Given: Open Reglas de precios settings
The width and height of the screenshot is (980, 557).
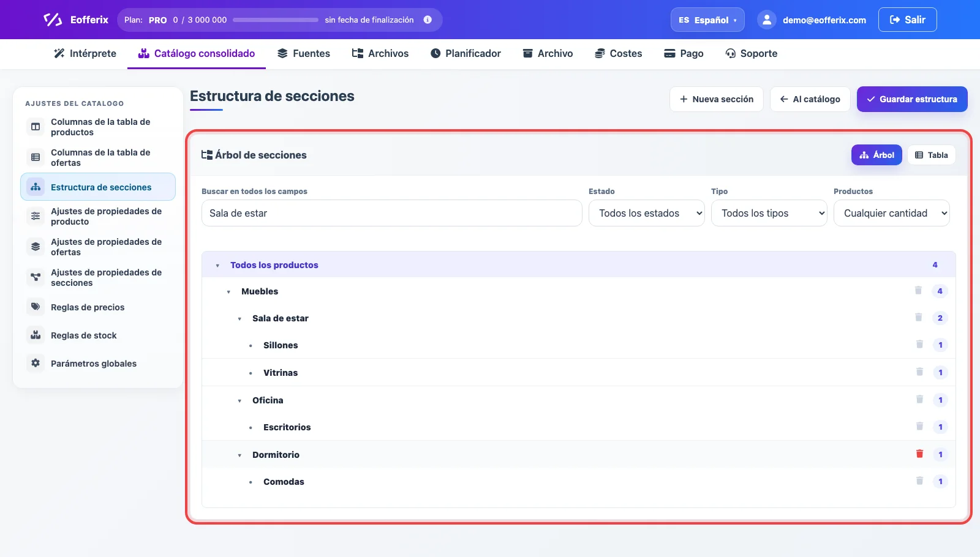Looking at the screenshot, I should point(98,307).
